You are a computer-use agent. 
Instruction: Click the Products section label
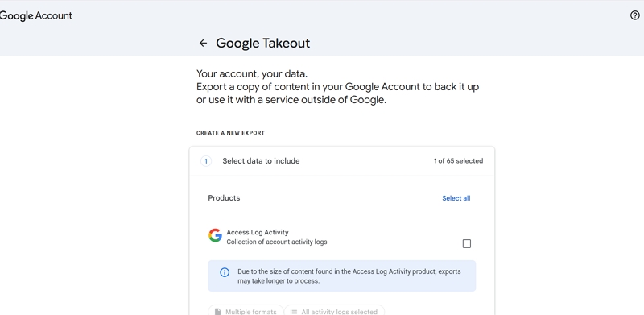224,198
